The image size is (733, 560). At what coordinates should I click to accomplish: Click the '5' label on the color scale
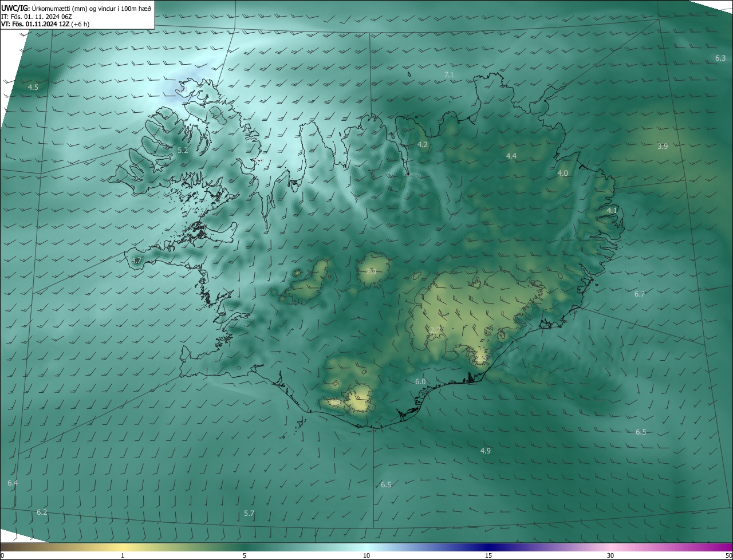click(x=245, y=555)
